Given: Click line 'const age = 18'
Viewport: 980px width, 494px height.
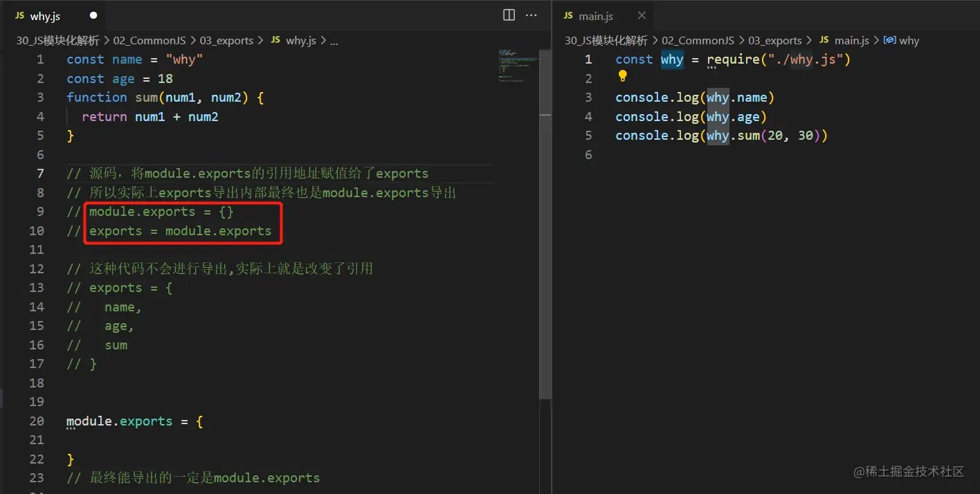Looking at the screenshot, I should pyautogui.click(x=120, y=79).
